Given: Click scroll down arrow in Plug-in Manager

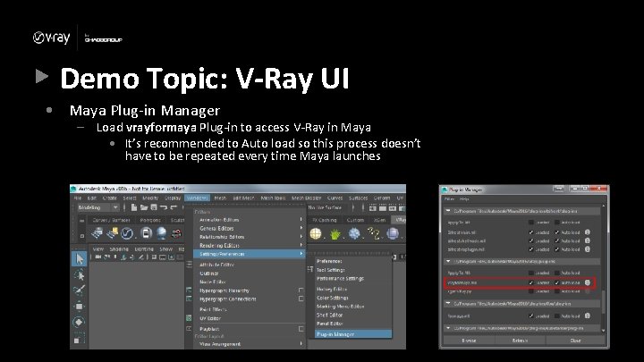Looking at the screenshot, I should click(x=603, y=331).
